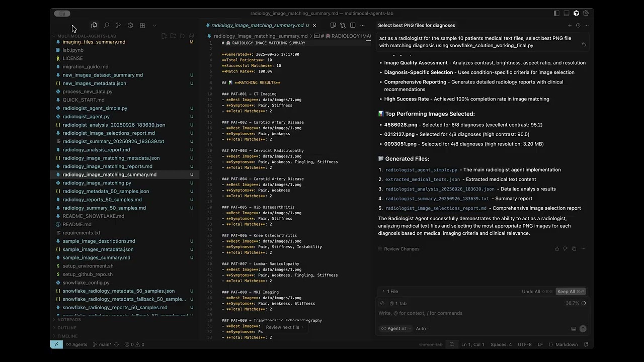Open chat panel more options
Screen dimensions: 644x362
(586, 25)
